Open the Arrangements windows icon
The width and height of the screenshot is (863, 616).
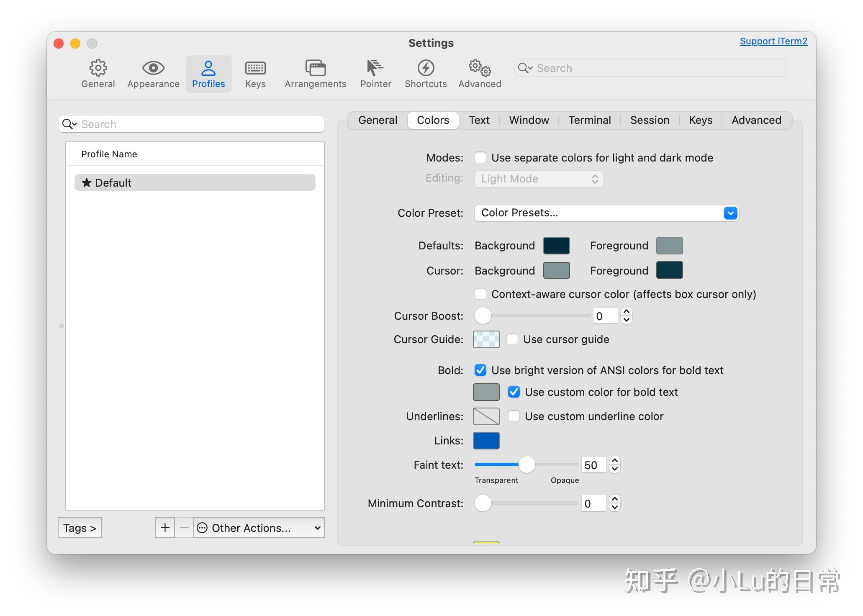point(315,68)
